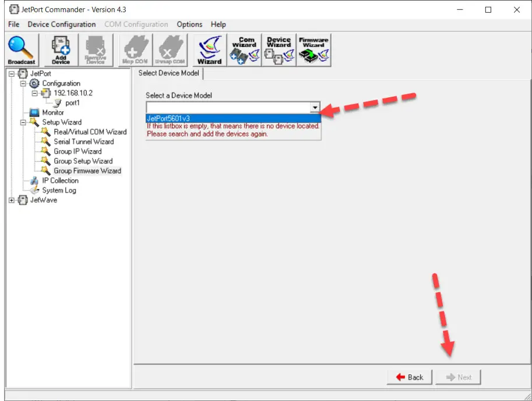Click the Serial Tunnel Wizard wand icon

click(46, 141)
